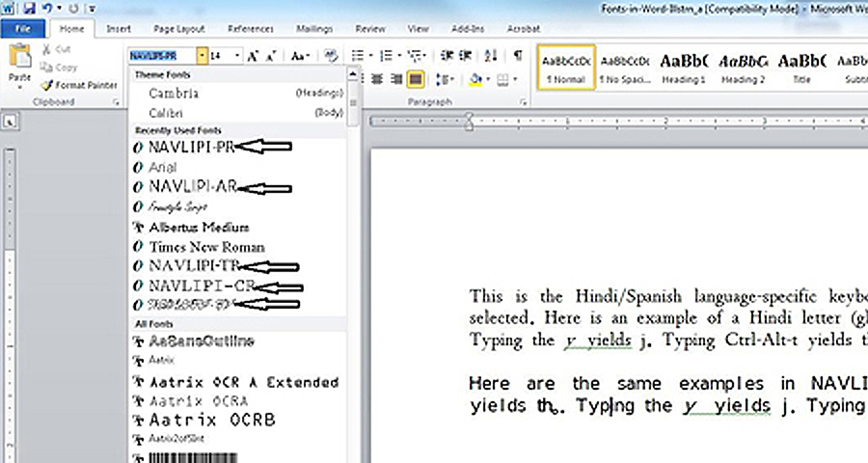
Task: Click the font list scroll-up arrow
Action: 353,74
